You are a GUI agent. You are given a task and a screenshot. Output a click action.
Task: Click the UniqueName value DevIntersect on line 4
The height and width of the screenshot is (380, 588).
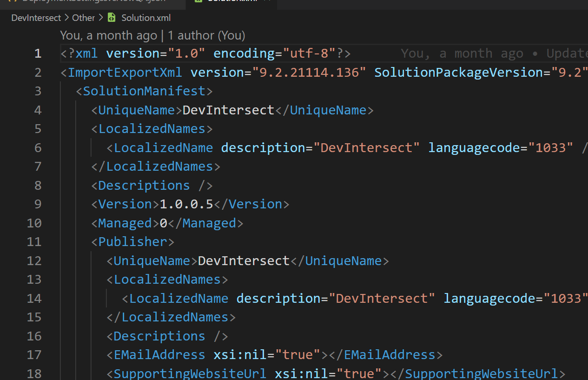[x=228, y=110]
